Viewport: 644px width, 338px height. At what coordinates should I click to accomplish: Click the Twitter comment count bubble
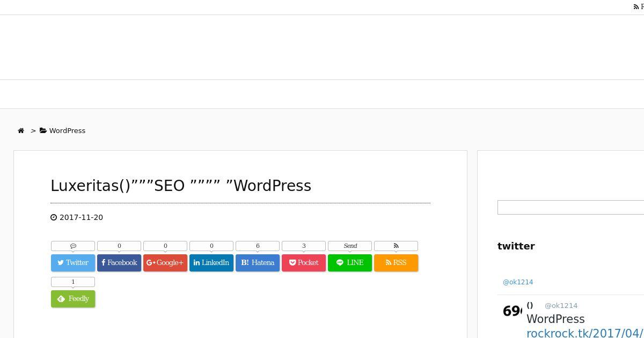tap(73, 246)
